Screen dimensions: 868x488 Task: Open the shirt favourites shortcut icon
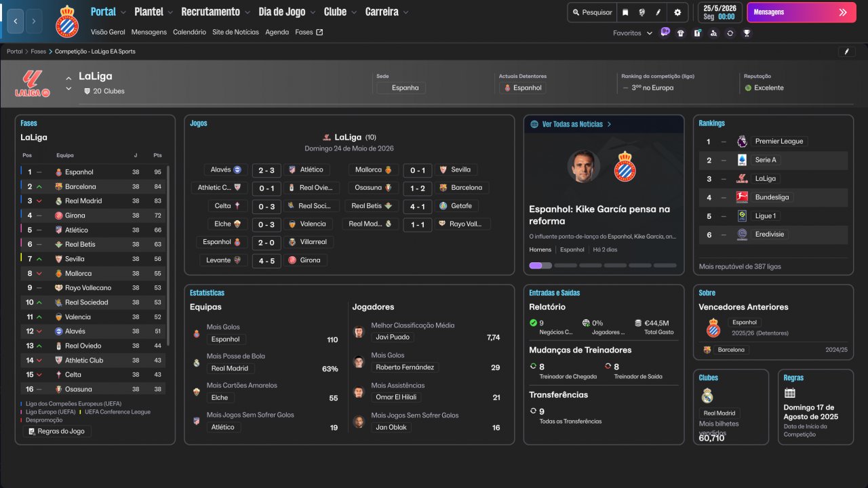pos(681,33)
